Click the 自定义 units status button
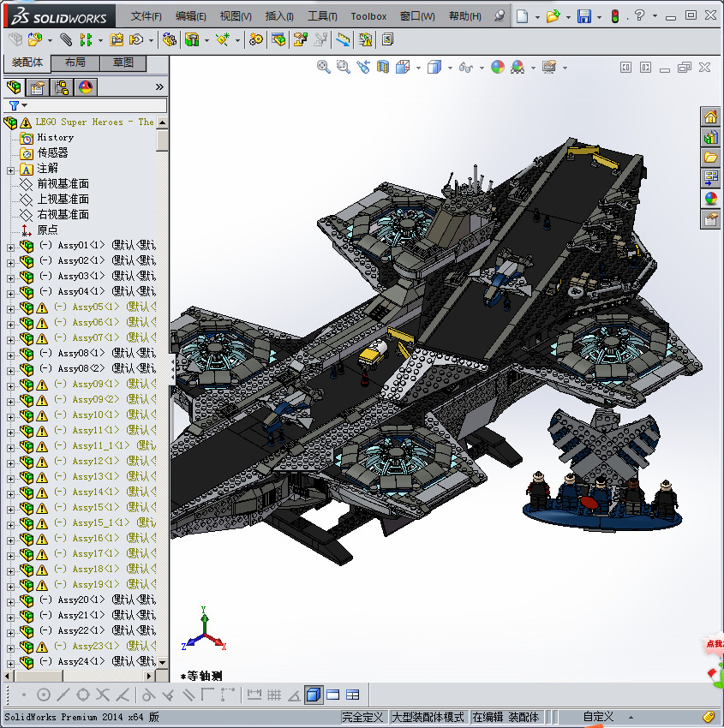This screenshot has width=724, height=728. [x=598, y=717]
